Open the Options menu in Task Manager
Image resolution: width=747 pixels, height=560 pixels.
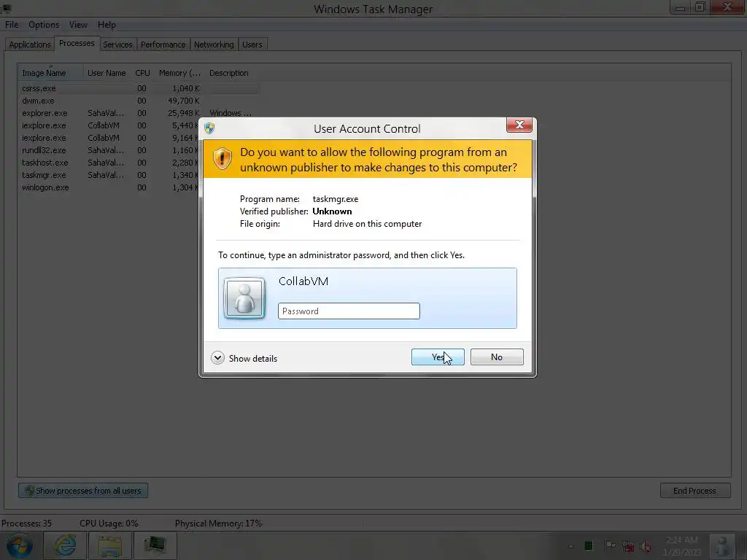pos(44,25)
